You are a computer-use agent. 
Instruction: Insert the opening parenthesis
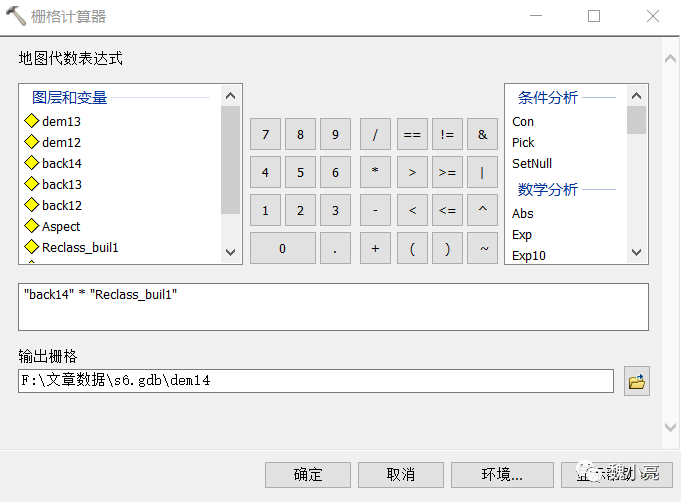coord(412,248)
